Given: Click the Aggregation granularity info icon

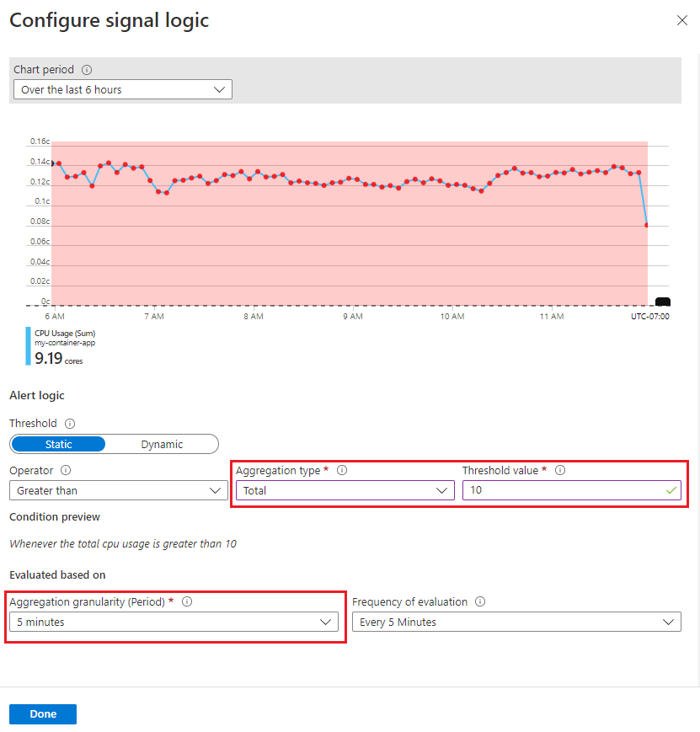Looking at the screenshot, I should coord(187,601).
